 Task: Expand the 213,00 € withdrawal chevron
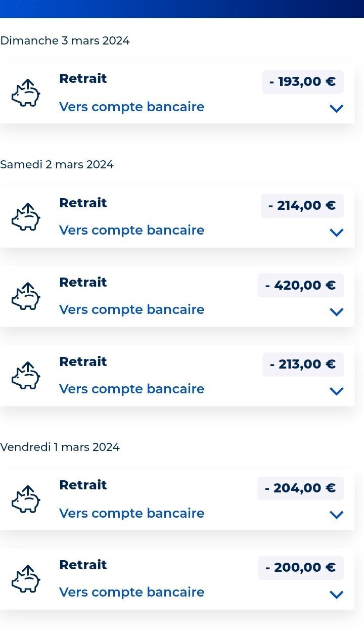[x=336, y=391]
